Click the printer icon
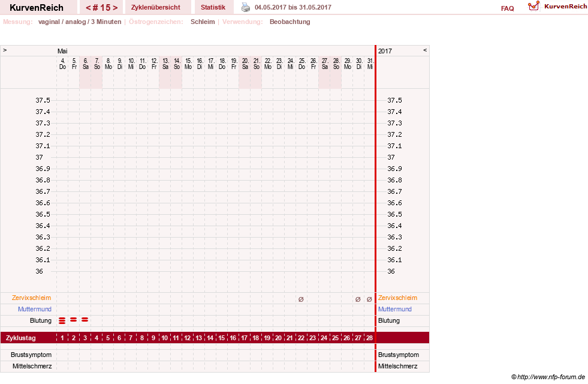 click(x=245, y=7)
